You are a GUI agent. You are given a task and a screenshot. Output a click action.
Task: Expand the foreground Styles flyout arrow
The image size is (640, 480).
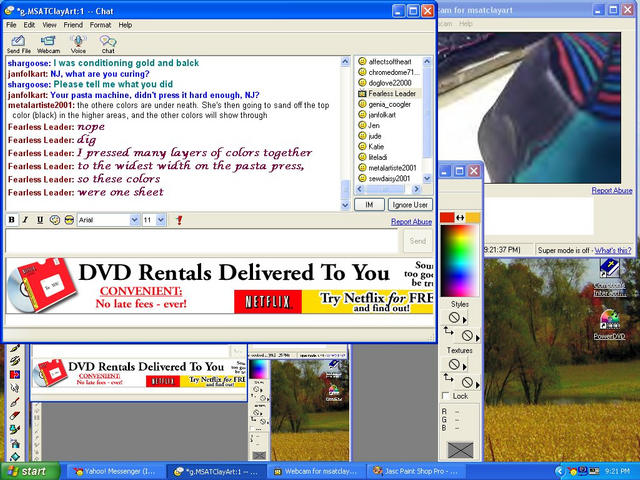[464, 321]
